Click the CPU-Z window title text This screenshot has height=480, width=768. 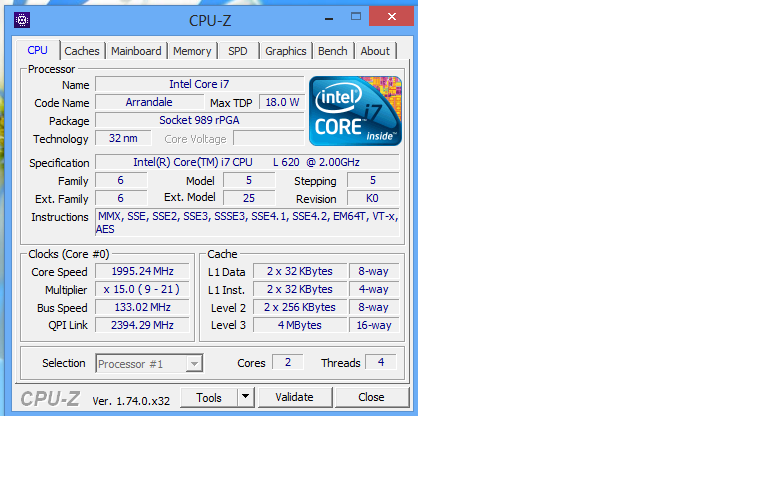point(210,21)
